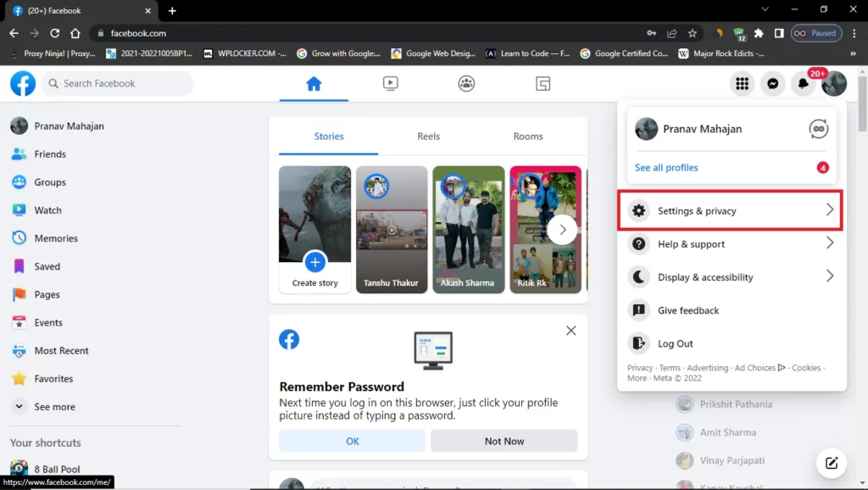Open a new browser tab
Image resolution: width=868 pixels, height=490 pixels.
(x=172, y=10)
